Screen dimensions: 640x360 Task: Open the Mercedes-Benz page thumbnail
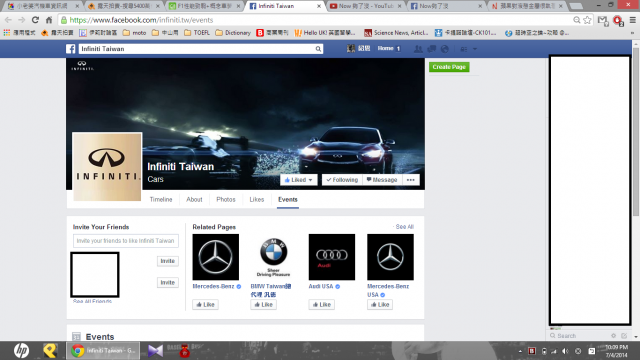216,257
